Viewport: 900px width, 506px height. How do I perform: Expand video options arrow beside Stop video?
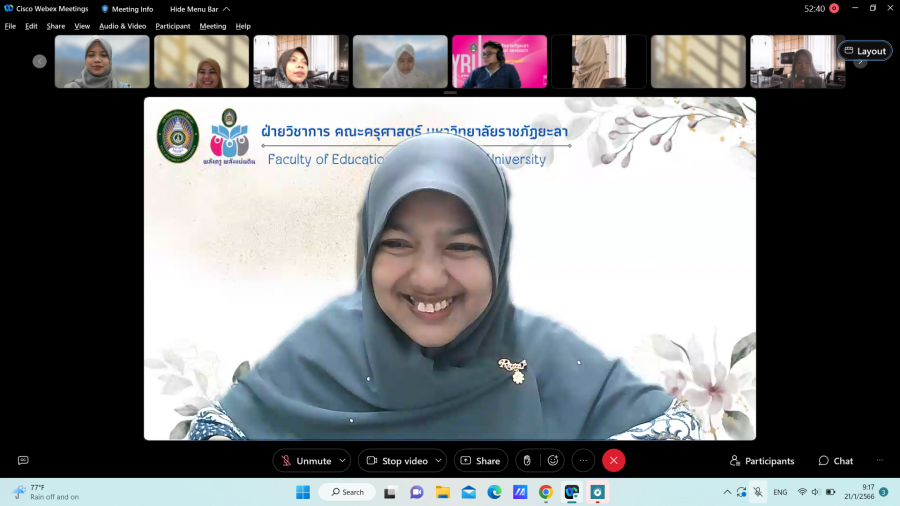[438, 460]
